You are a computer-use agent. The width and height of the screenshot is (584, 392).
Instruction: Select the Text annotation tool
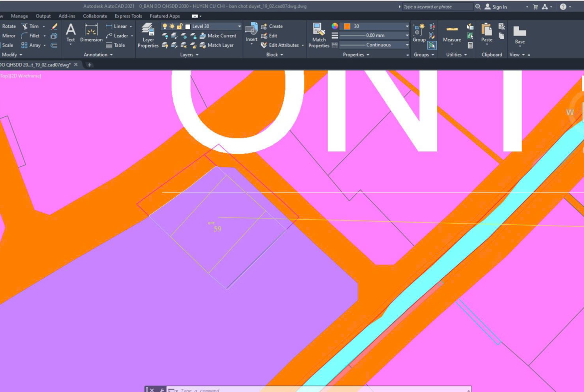(71, 33)
